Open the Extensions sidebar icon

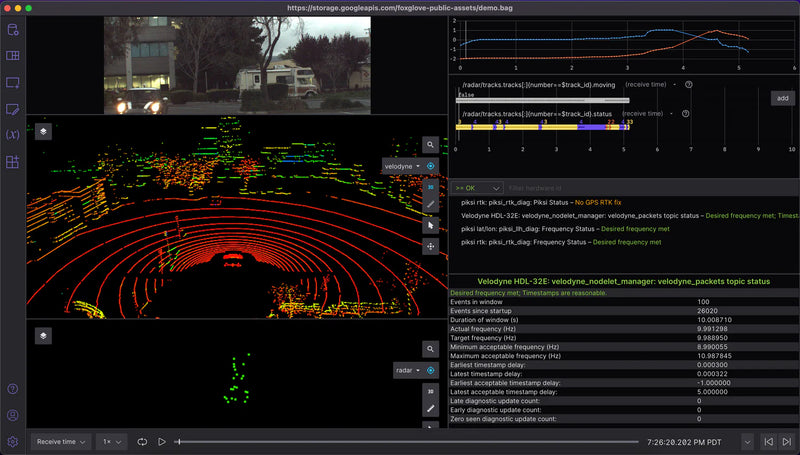13,161
